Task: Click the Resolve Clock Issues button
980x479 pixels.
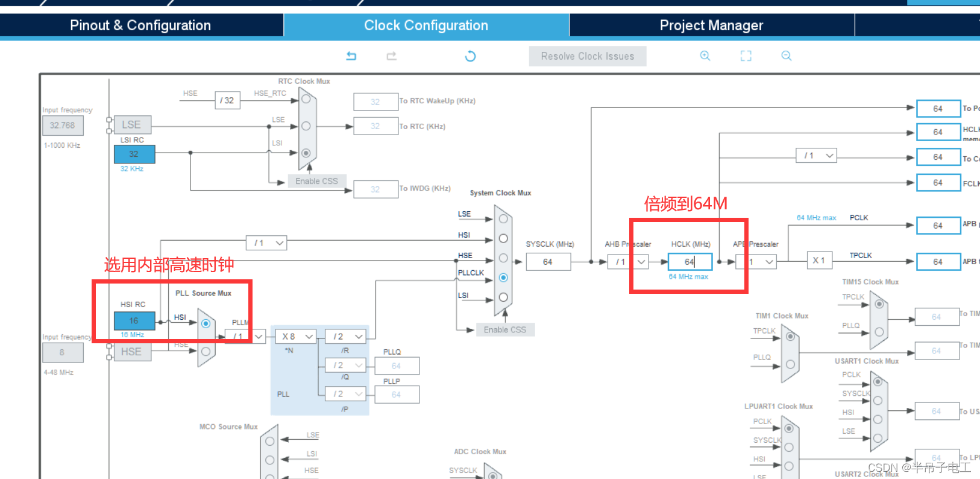Action: [588, 56]
